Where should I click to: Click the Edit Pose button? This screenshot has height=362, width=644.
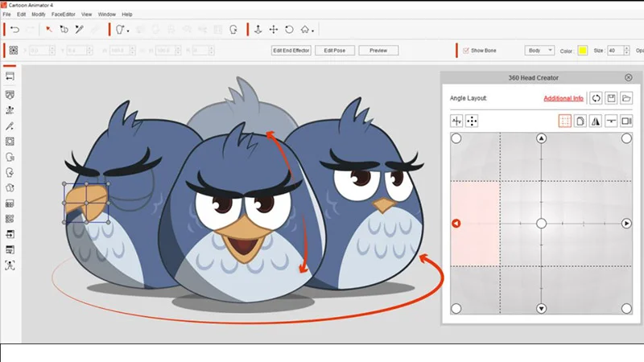335,51
